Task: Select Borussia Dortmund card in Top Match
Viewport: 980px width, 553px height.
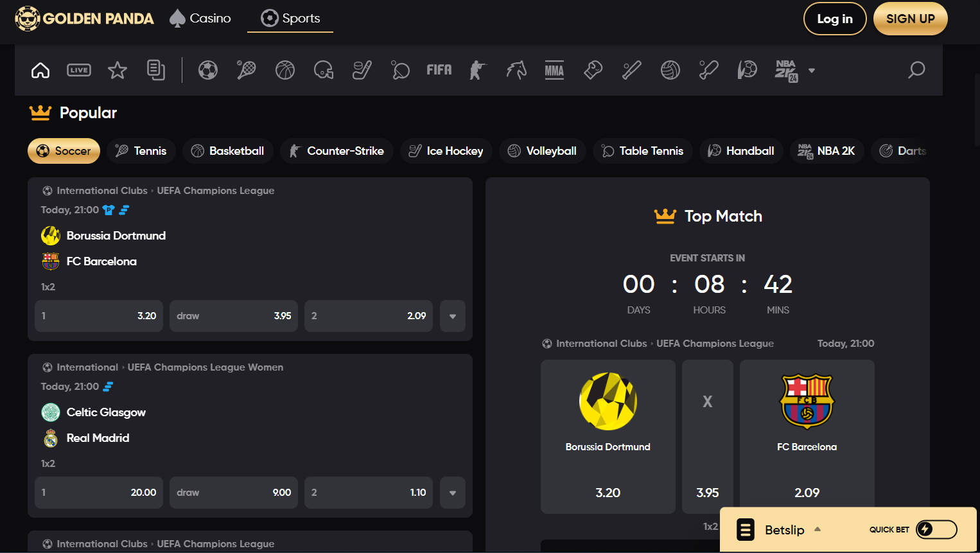Action: click(x=608, y=437)
